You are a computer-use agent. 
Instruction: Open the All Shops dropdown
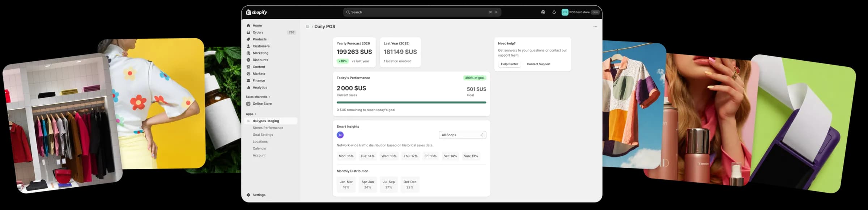point(462,135)
